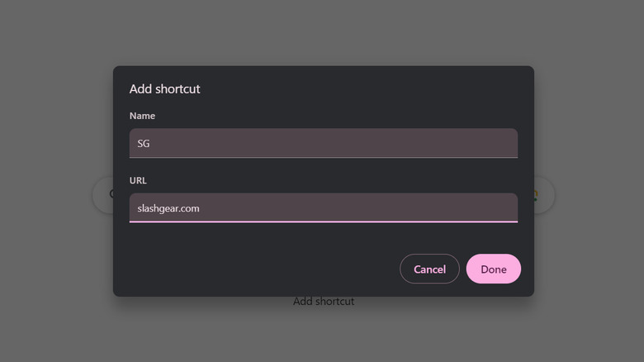644x362 pixels.
Task: Focus the Name input field
Action: click(323, 143)
